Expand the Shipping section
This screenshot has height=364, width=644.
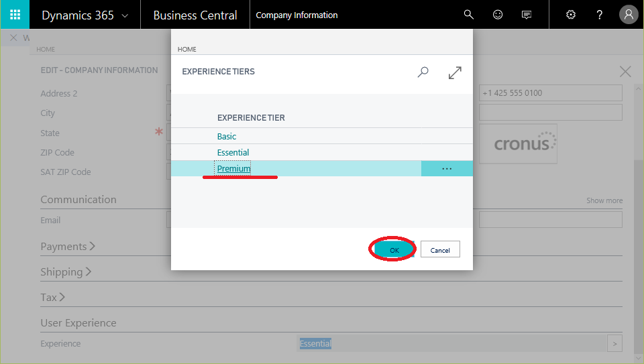click(66, 271)
